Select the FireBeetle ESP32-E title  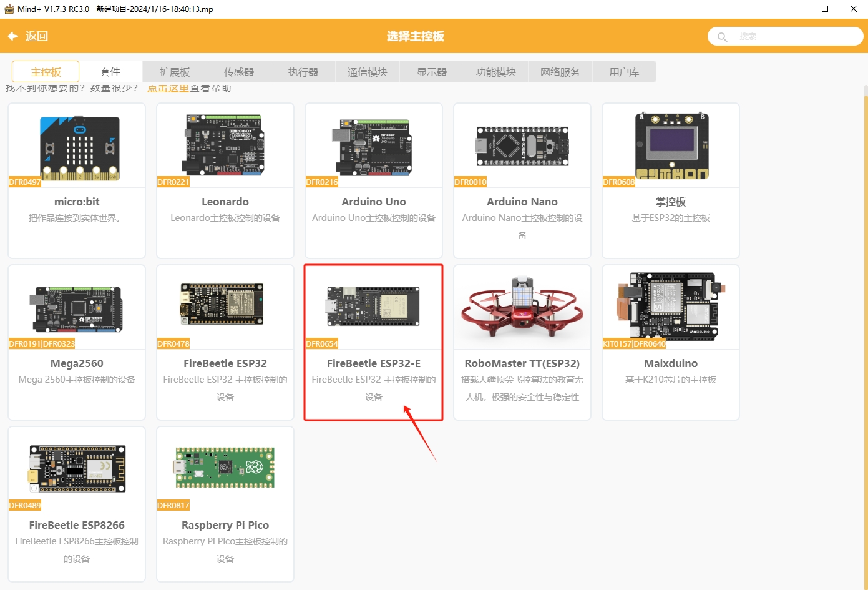pos(373,363)
